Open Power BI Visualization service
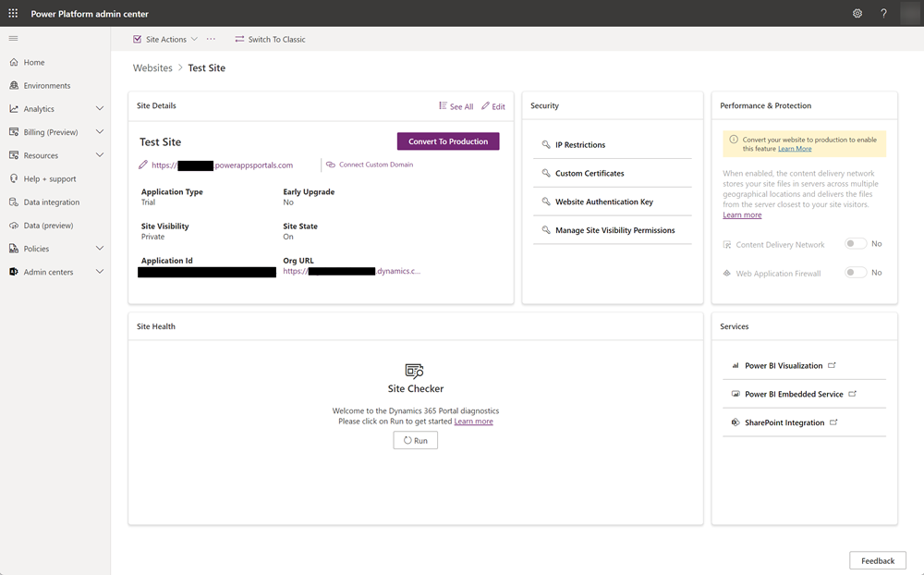Viewport: 924px width, 575px height. click(x=784, y=365)
